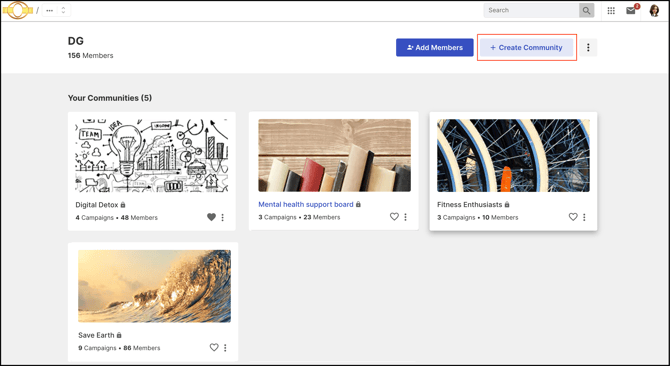The height and width of the screenshot is (366, 670).
Task: Open the DG header more options menu
Action: 588,47
